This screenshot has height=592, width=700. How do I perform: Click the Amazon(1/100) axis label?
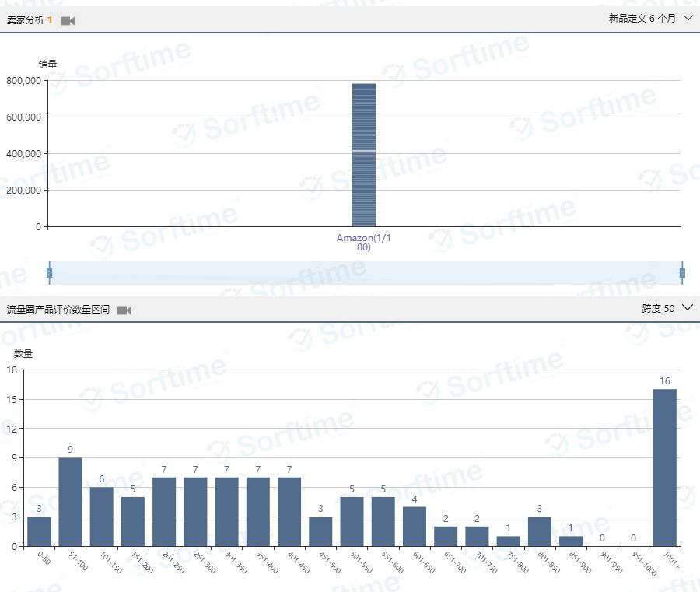point(363,243)
